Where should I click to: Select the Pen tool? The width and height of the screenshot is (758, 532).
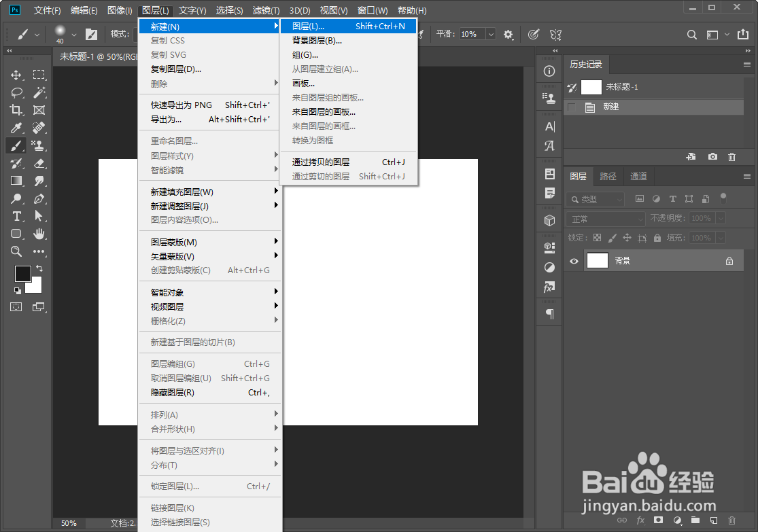39,198
